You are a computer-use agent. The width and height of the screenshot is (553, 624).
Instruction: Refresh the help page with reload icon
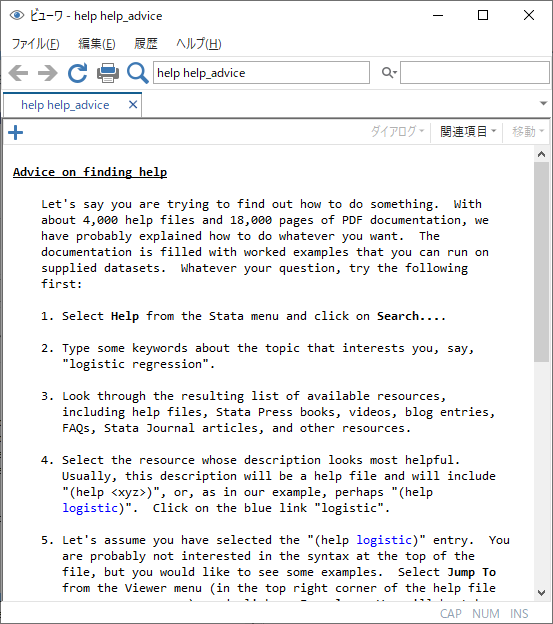[x=78, y=73]
